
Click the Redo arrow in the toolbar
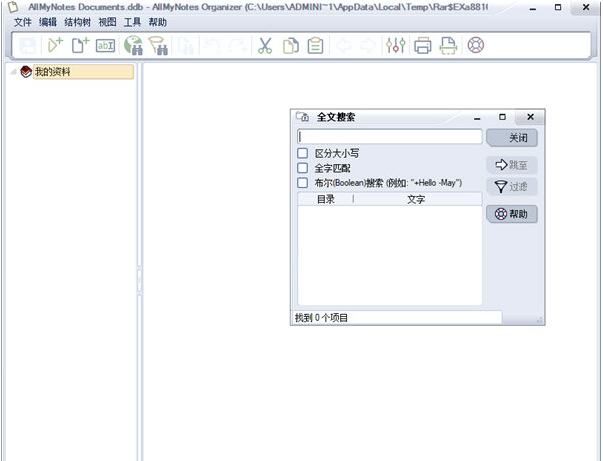237,45
